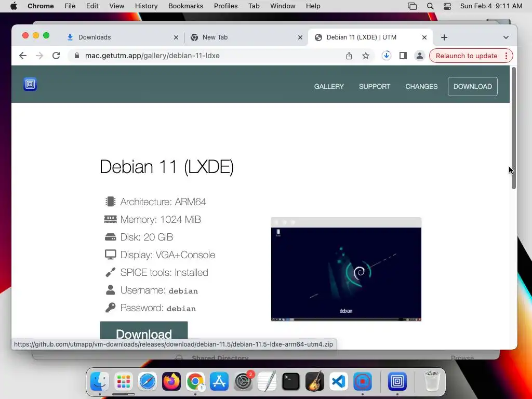This screenshot has height=399, width=532.
Task: Open Chrome downloads indicator icon
Action: pyautogui.click(x=386, y=56)
